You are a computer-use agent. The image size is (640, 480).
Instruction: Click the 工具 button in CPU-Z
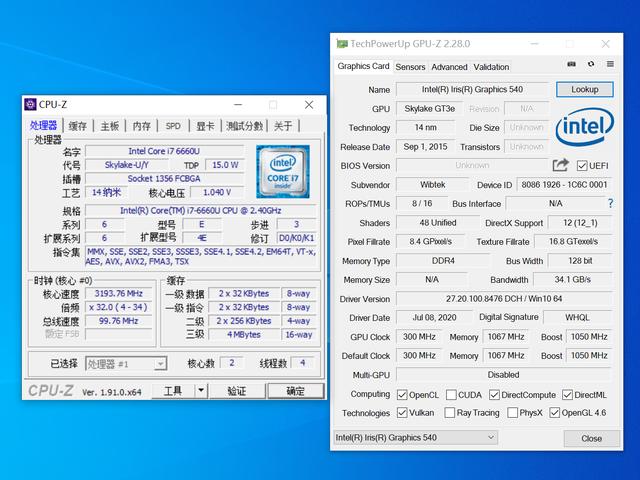click(x=173, y=391)
